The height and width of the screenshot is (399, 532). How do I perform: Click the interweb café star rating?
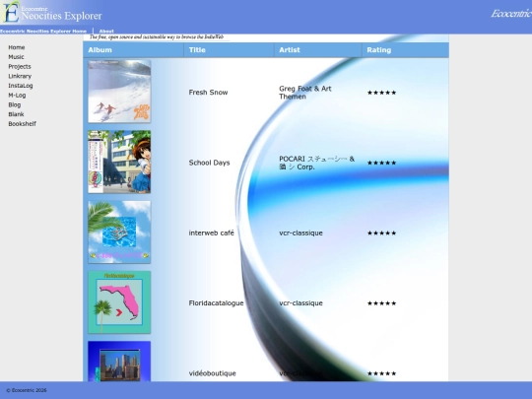click(381, 233)
